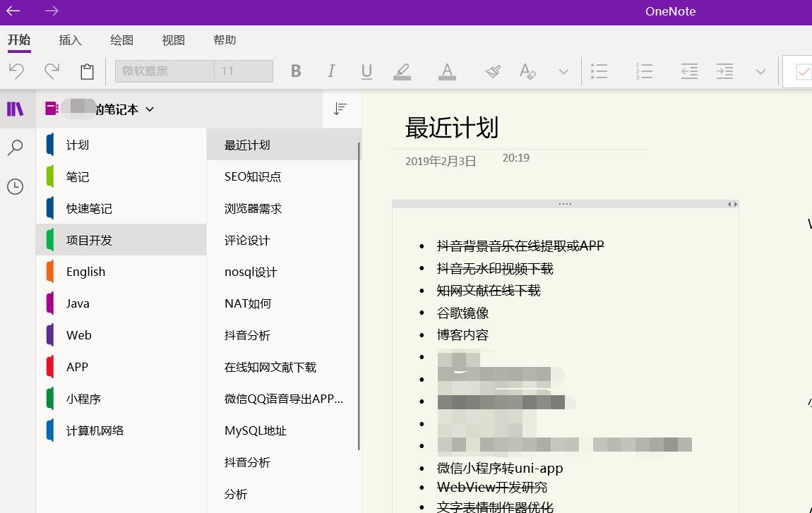Image resolution: width=812 pixels, height=513 pixels.
Task: Toggle italic formatting
Action: [x=331, y=71]
